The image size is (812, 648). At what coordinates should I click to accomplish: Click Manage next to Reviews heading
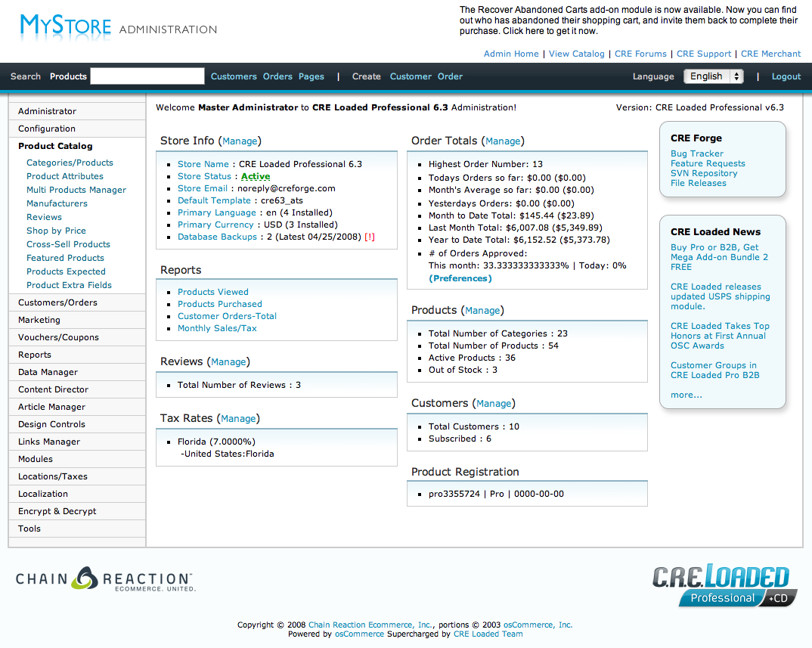pyautogui.click(x=228, y=361)
